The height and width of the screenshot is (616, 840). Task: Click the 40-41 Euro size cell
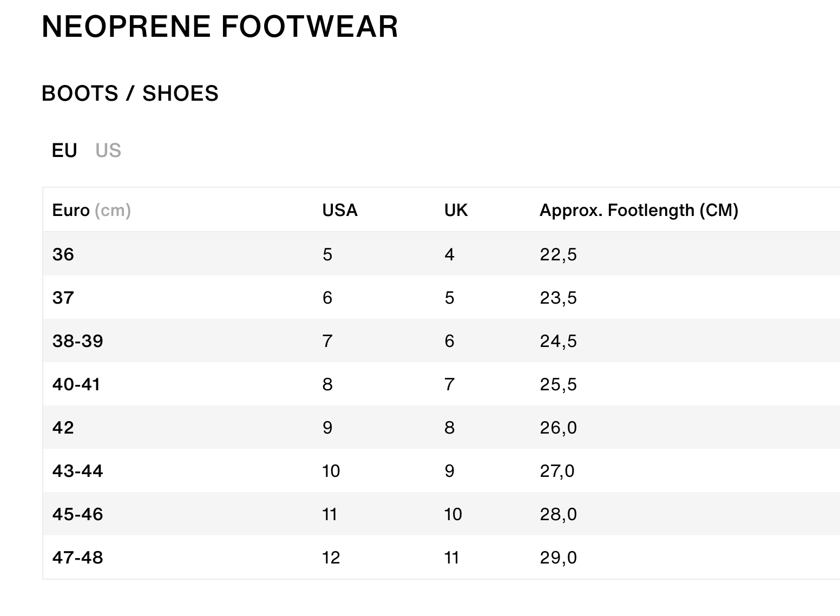76,384
